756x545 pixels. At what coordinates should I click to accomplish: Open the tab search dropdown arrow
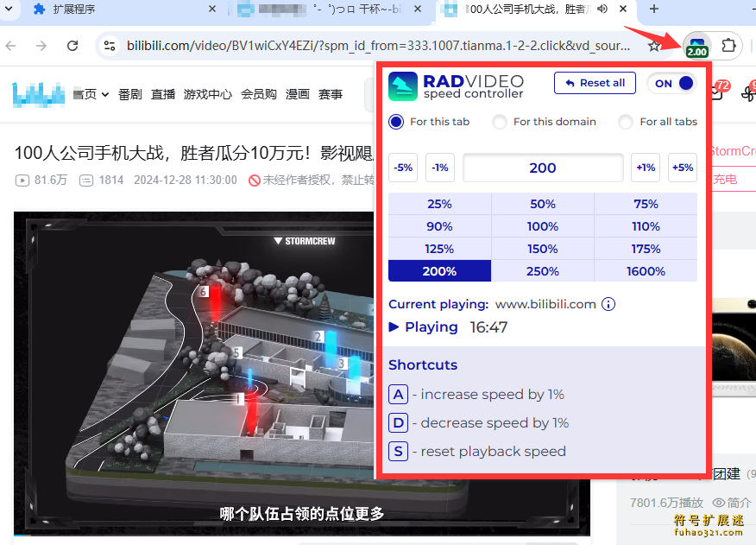click(x=9, y=9)
